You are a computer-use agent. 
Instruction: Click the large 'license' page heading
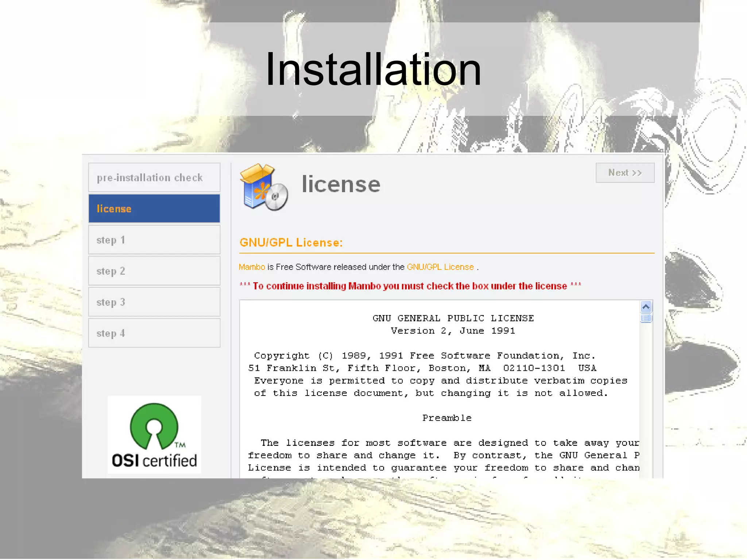(341, 184)
